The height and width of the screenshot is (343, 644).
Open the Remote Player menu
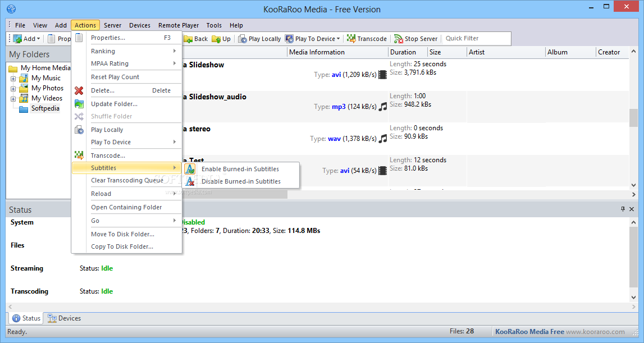pos(179,25)
